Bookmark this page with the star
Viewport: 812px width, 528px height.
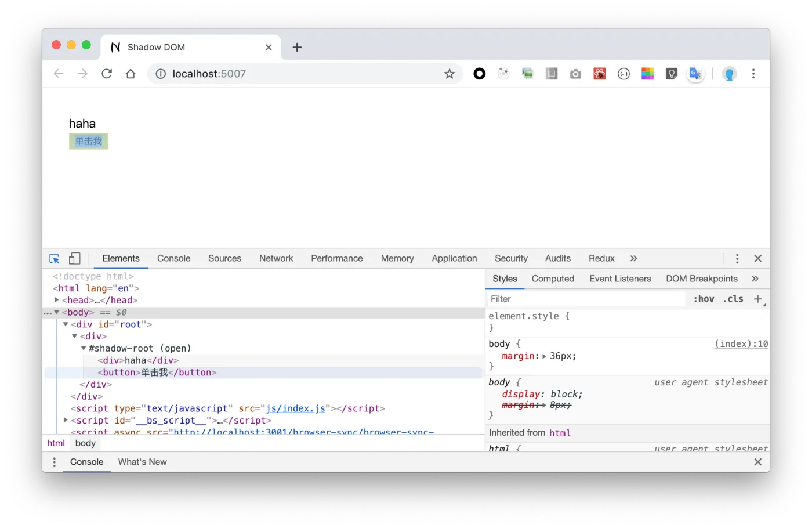449,74
